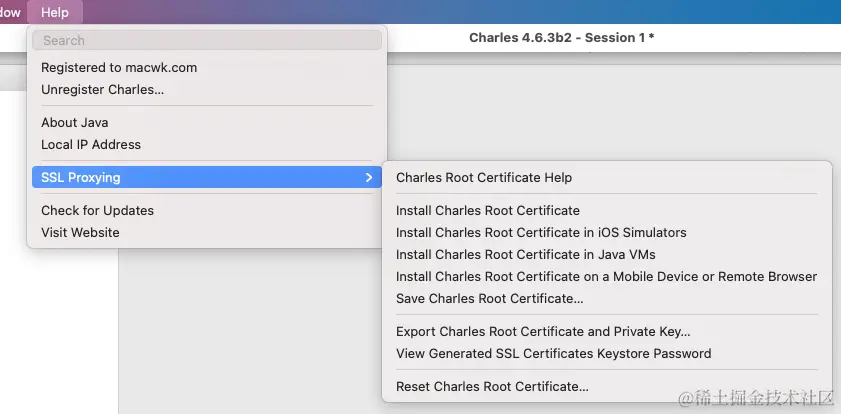Install certificate on Mobile Device or Remote Browser

point(606,277)
